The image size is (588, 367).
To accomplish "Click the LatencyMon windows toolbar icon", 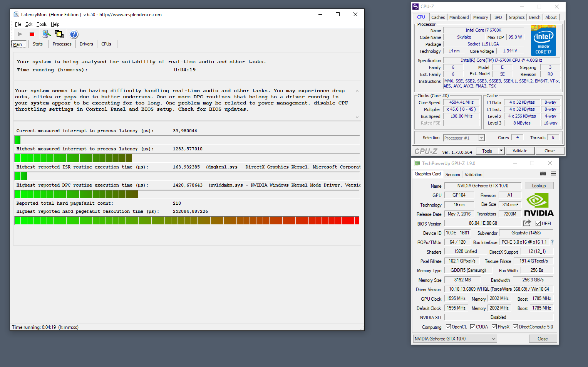I will click(x=59, y=34).
